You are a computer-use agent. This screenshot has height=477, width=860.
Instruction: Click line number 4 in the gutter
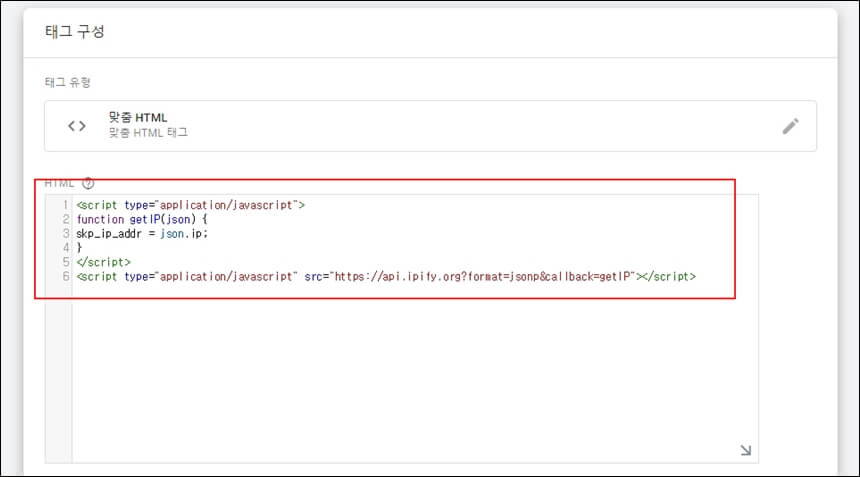(x=66, y=248)
